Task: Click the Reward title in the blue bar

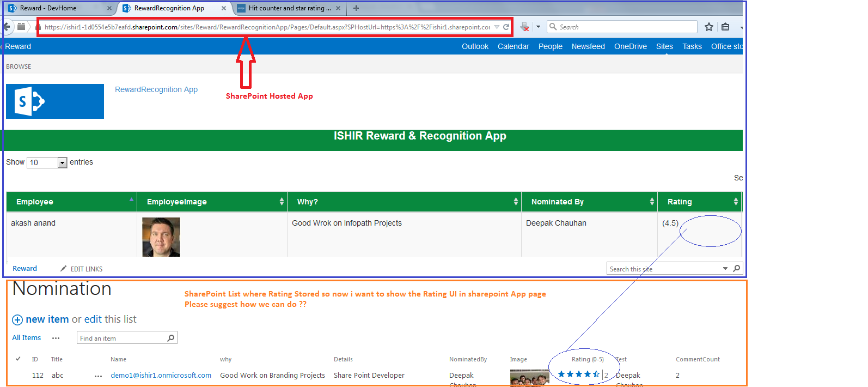Action: click(18, 46)
